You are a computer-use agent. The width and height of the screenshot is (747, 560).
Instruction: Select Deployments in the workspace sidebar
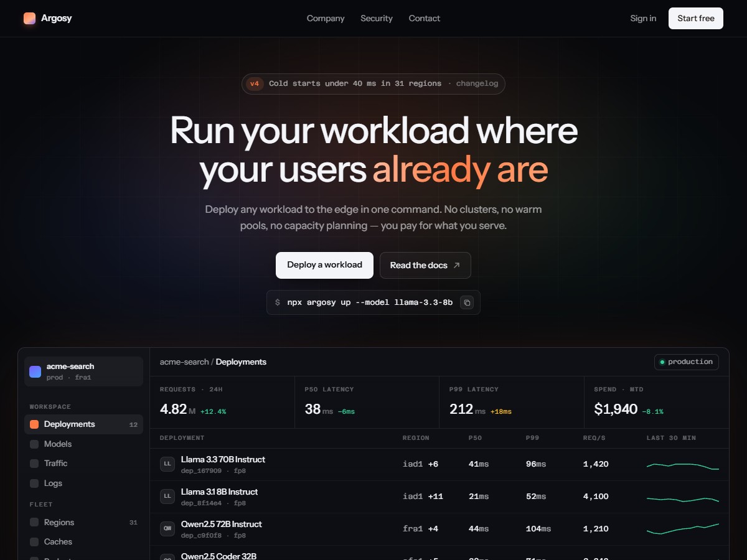point(83,424)
